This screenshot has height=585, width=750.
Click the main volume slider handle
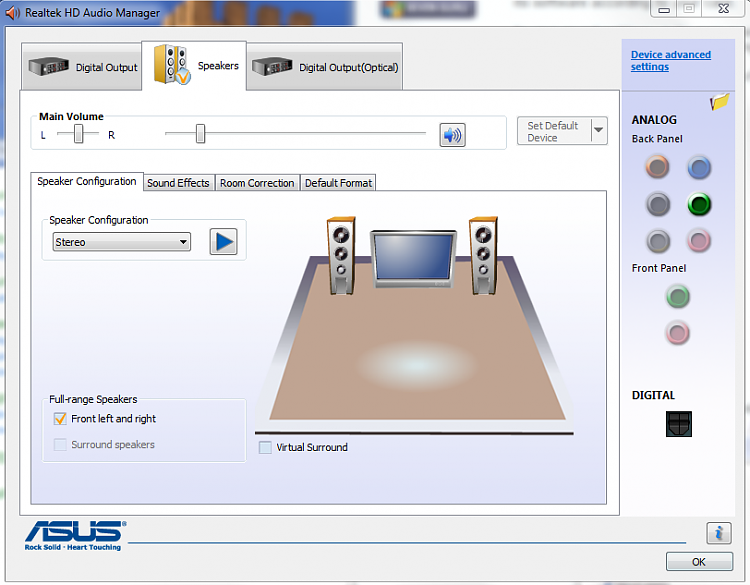[200, 134]
